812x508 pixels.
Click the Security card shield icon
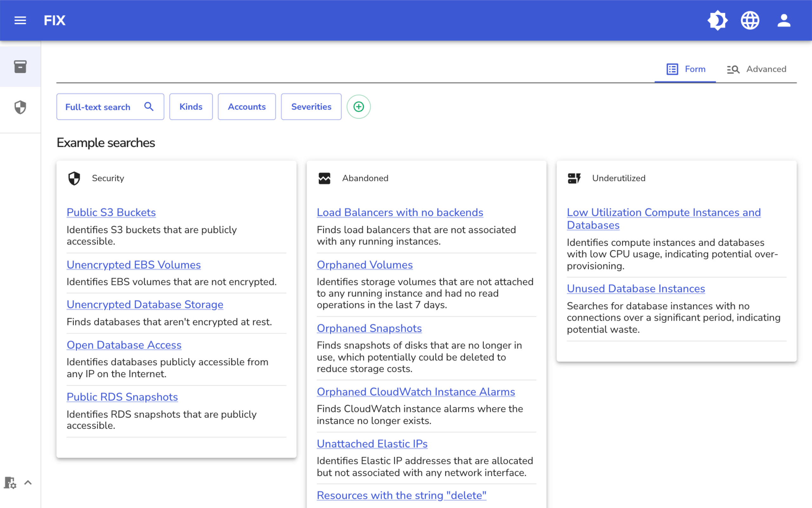point(74,178)
